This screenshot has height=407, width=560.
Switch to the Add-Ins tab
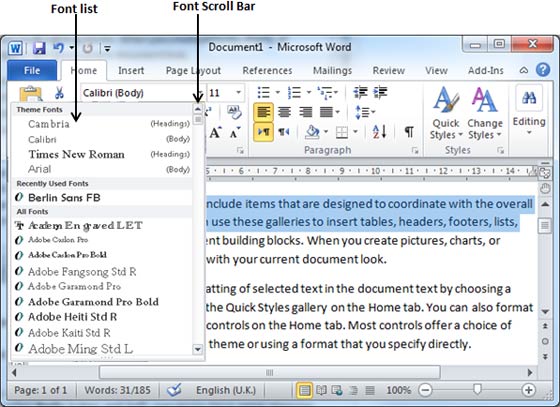point(486,70)
